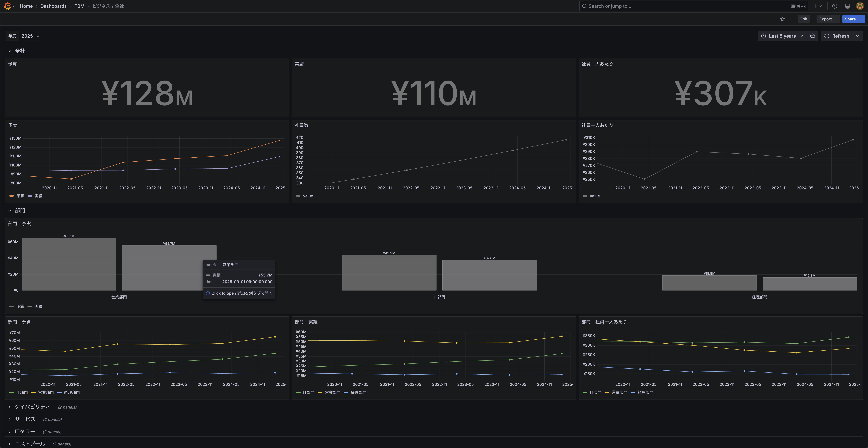This screenshot has width=868, height=448.
Task: Click the ビジネス / 全社 breadcrumb
Action: (108, 6)
